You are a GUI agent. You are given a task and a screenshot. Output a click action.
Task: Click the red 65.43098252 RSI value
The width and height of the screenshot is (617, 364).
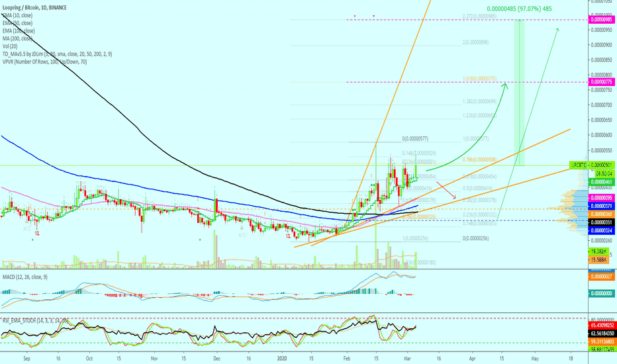[601, 326]
